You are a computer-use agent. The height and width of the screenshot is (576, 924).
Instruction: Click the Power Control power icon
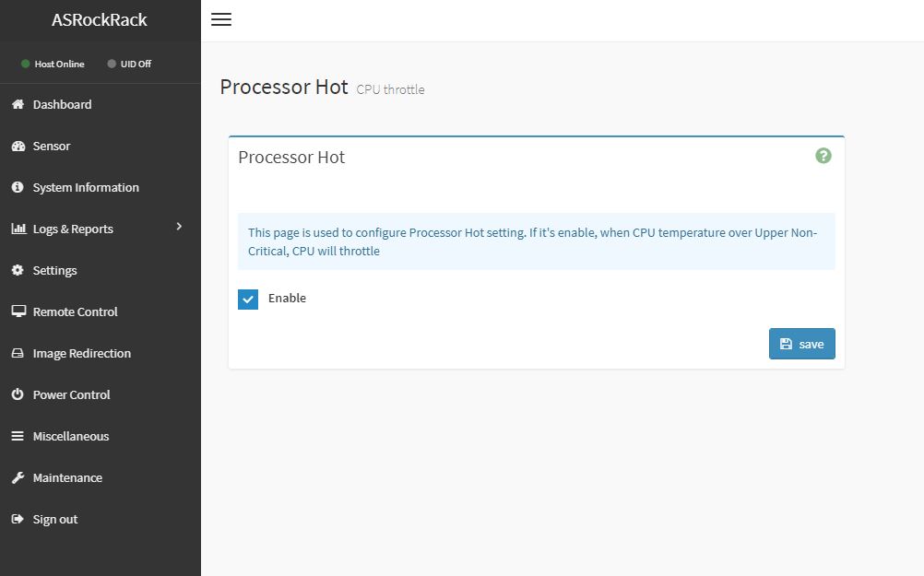[18, 394]
